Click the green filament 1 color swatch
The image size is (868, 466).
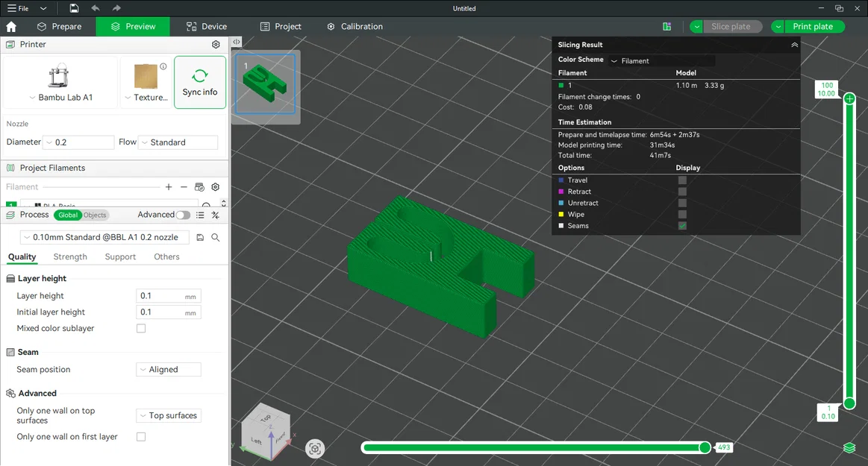coord(561,85)
